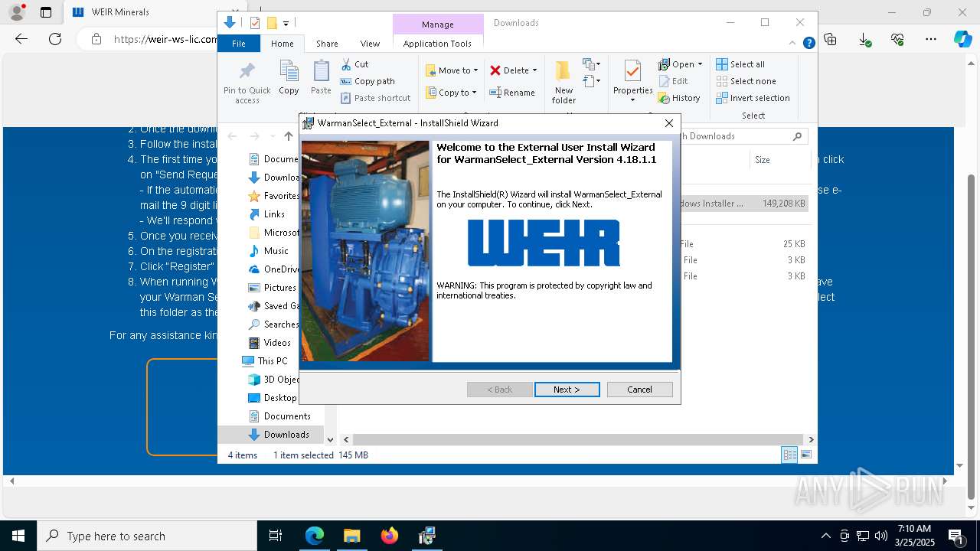Image resolution: width=980 pixels, height=551 pixels.
Task: Click the Up folder arrow in Explorer
Action: [289, 136]
